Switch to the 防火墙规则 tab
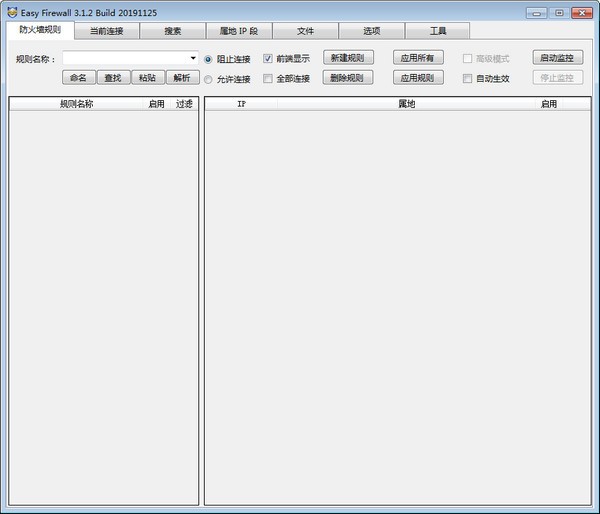The height and width of the screenshot is (514, 600). (x=40, y=30)
